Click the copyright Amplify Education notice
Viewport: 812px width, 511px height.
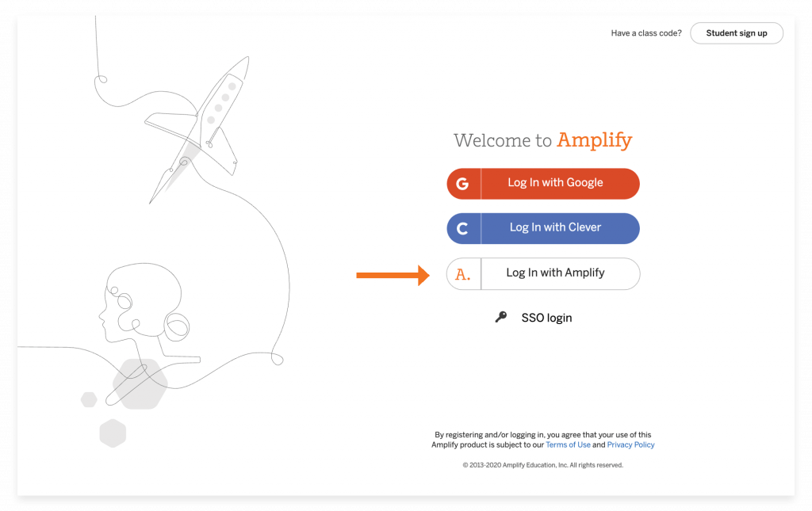(x=542, y=465)
